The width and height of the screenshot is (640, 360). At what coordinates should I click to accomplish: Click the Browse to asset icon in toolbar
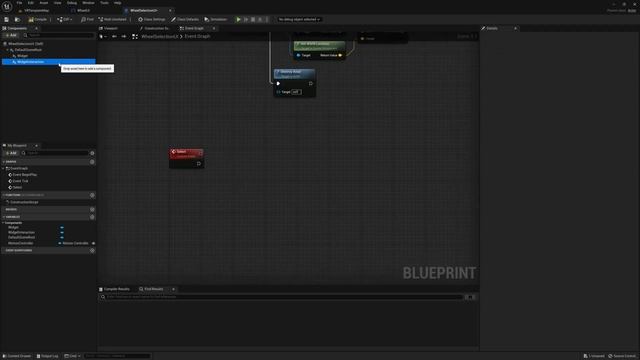coord(17,19)
